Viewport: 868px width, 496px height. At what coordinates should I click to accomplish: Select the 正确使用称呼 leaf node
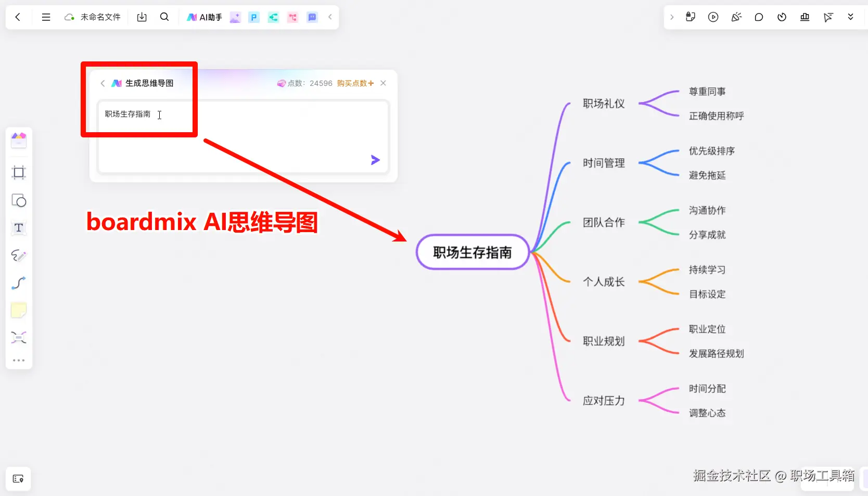717,116
